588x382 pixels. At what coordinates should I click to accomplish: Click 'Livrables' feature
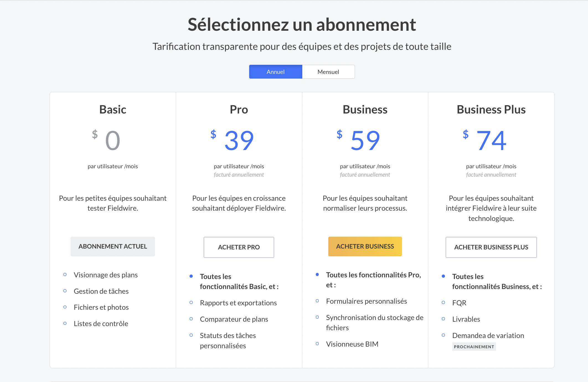click(x=466, y=319)
